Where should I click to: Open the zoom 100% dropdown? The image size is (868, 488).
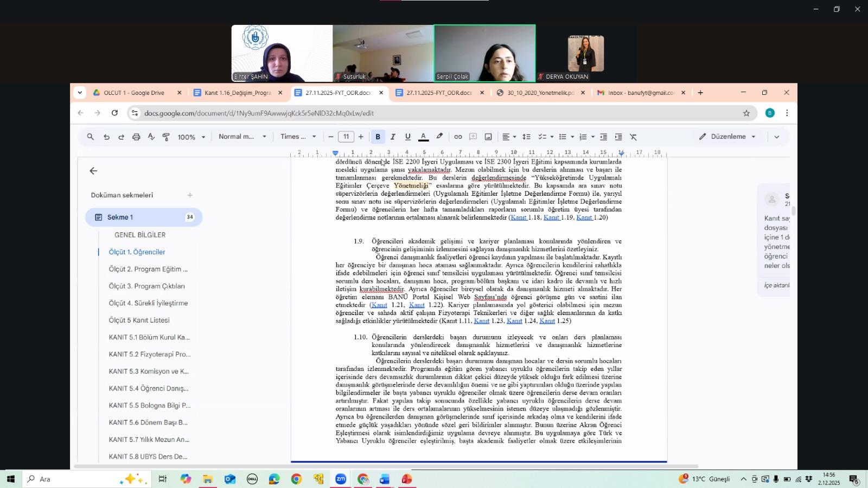tap(192, 137)
